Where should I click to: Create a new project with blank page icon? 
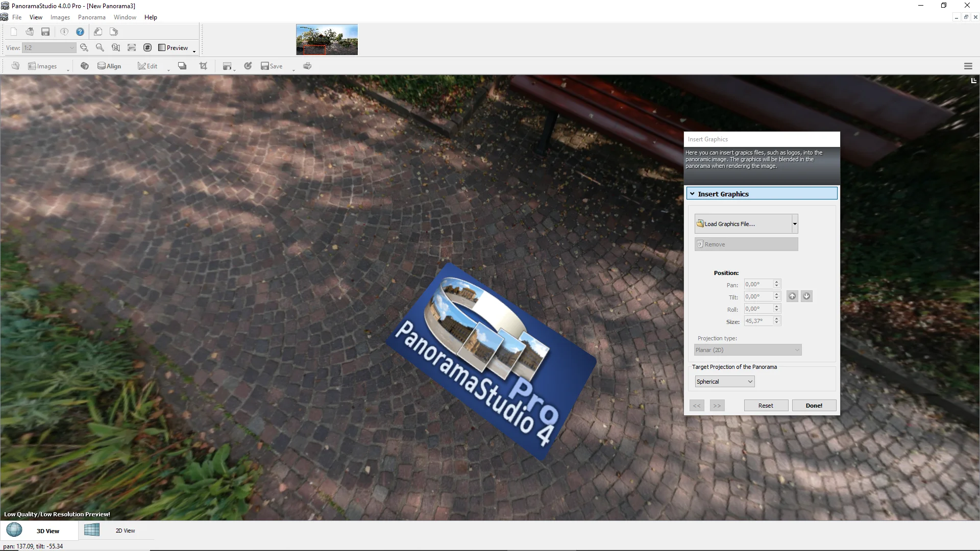click(14, 32)
